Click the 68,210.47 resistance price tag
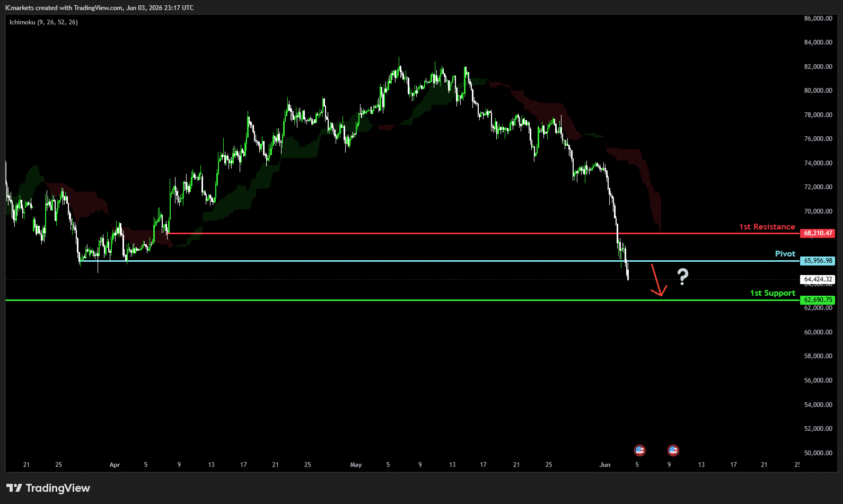The height and width of the screenshot is (504, 843). [x=818, y=233]
